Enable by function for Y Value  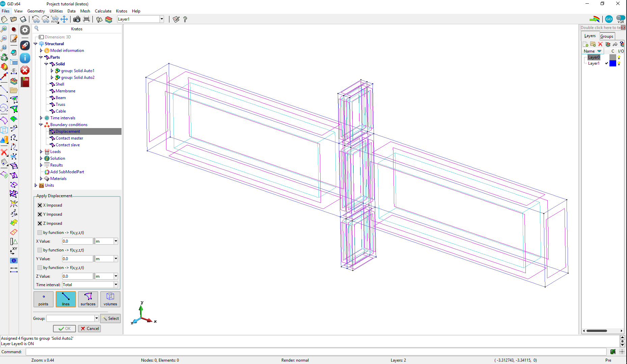click(40, 250)
